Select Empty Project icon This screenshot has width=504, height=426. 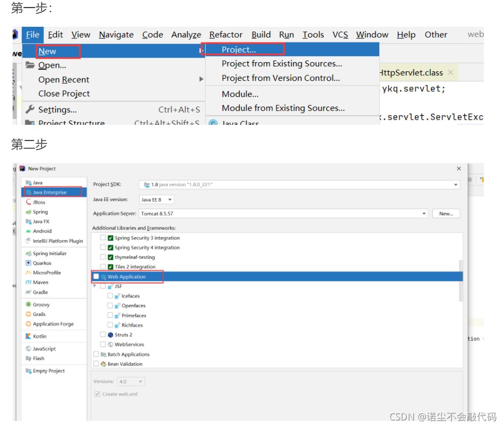(x=29, y=370)
